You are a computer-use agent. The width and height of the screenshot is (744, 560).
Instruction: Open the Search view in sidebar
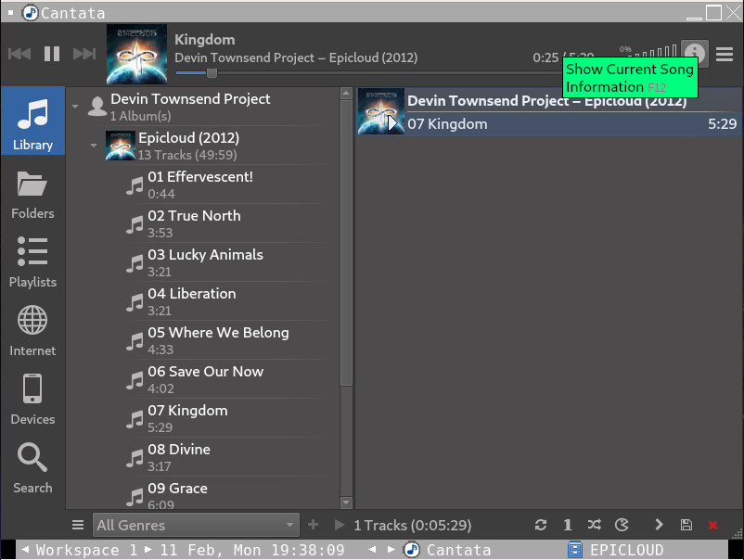[32, 467]
